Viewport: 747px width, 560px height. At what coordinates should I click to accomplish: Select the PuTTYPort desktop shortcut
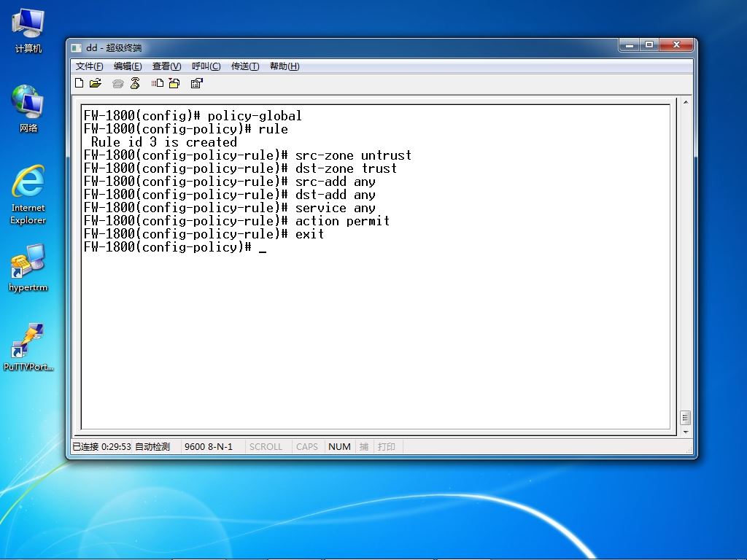coord(28,347)
